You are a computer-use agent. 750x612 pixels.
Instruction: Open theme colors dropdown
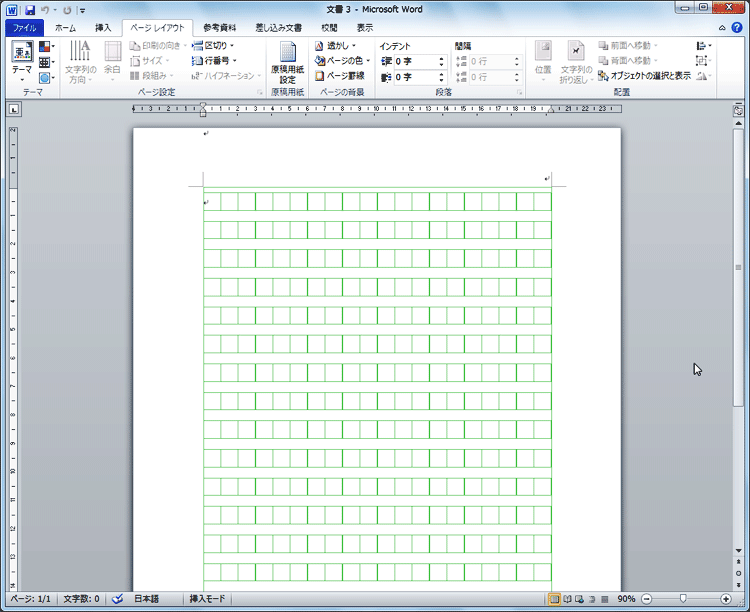point(46,46)
